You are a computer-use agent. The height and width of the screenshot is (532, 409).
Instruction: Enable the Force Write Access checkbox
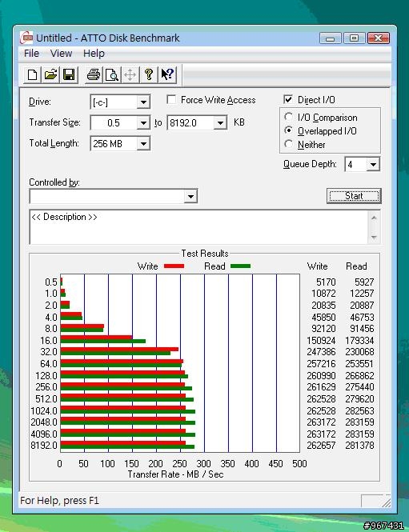pos(171,100)
